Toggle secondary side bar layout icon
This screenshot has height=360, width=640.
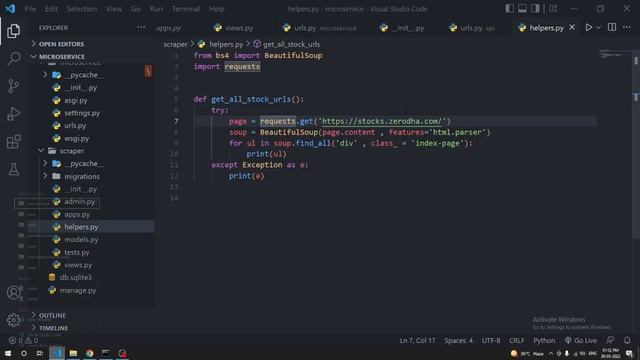coord(535,9)
